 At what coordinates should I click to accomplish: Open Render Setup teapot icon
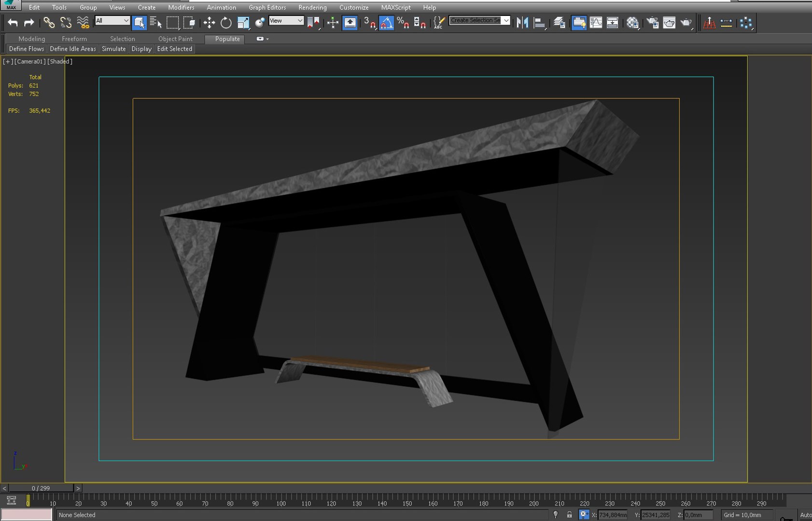(653, 23)
